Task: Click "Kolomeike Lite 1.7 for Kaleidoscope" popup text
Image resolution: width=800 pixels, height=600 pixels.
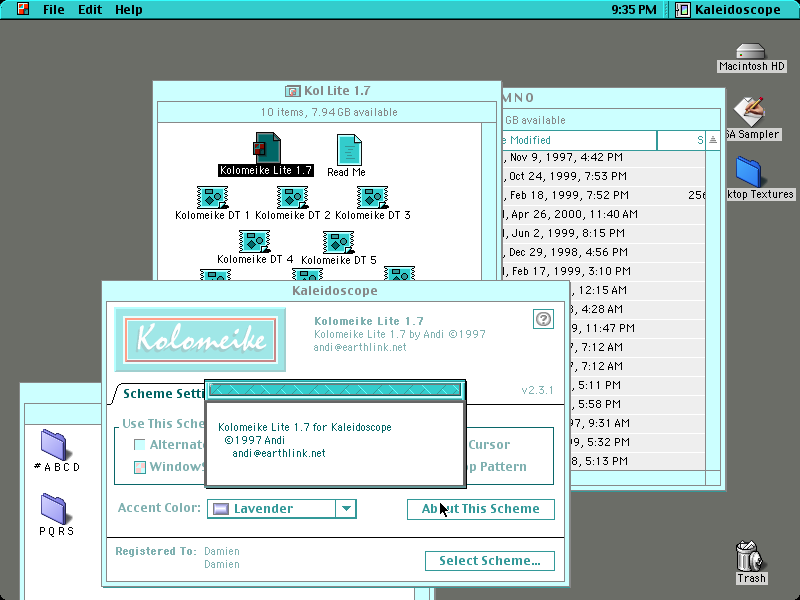Action: pos(305,427)
